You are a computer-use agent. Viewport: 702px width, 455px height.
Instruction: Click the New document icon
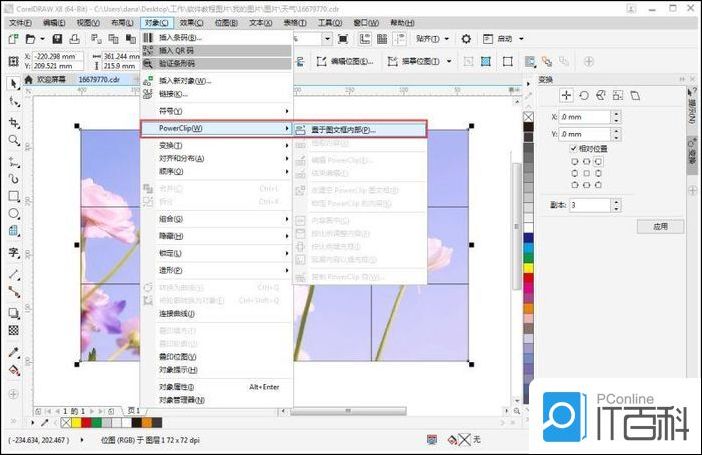(13, 39)
